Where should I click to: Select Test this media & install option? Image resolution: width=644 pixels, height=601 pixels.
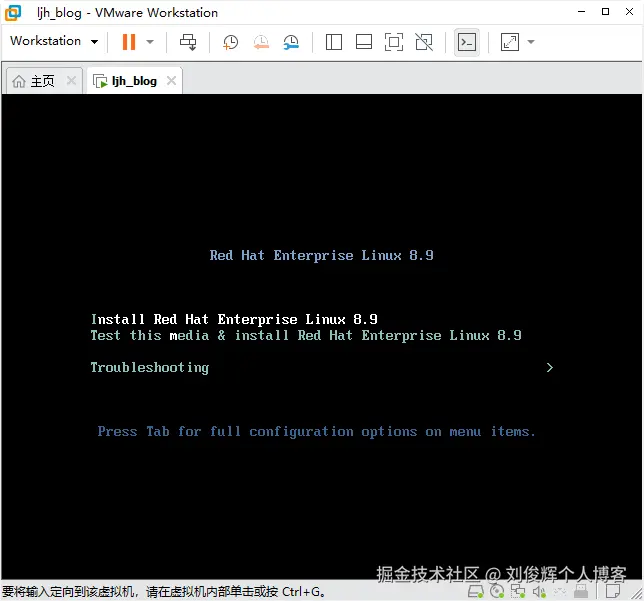(x=306, y=336)
